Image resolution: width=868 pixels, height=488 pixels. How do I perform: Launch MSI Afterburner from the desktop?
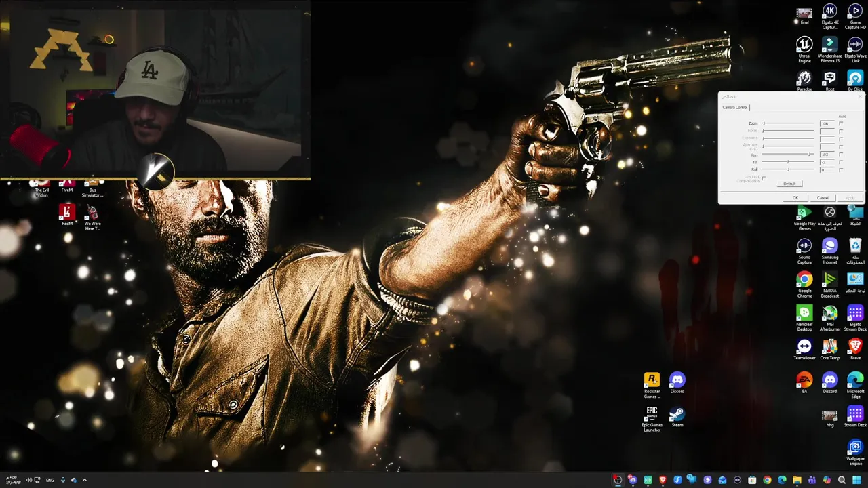(x=829, y=317)
